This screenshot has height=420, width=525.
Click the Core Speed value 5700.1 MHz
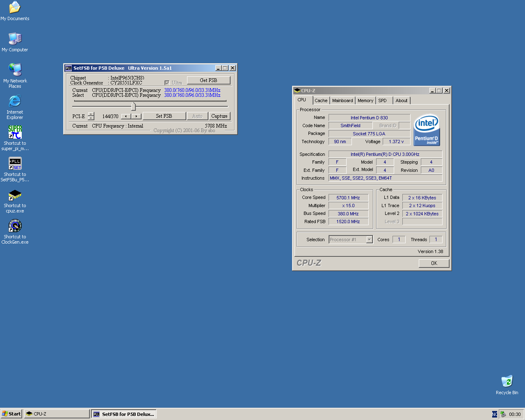[348, 198]
